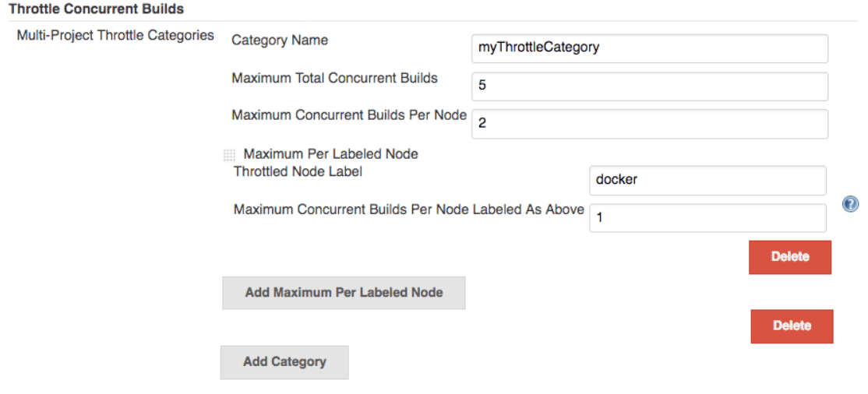Click the help icon for labeled node builds

click(x=850, y=204)
